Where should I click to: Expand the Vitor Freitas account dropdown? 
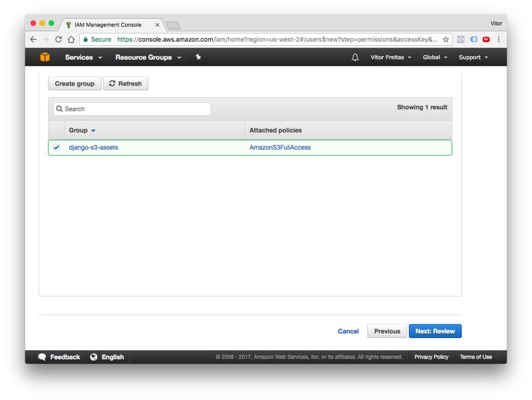[x=388, y=57]
